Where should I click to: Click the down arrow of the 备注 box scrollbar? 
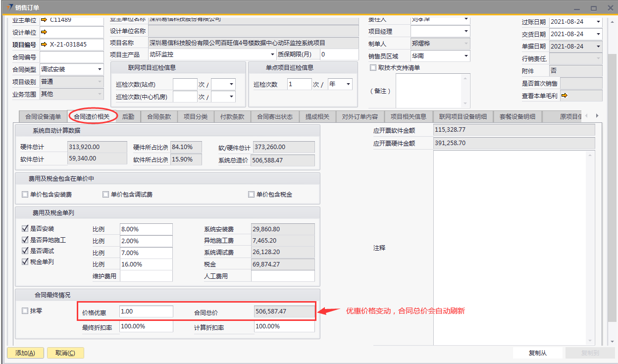[x=464, y=104]
